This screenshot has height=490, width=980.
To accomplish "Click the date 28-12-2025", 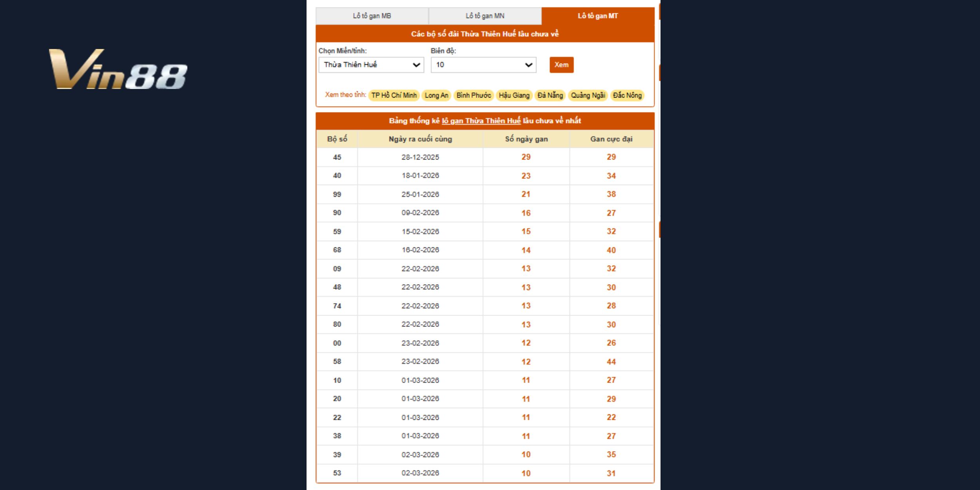I will 420,157.
